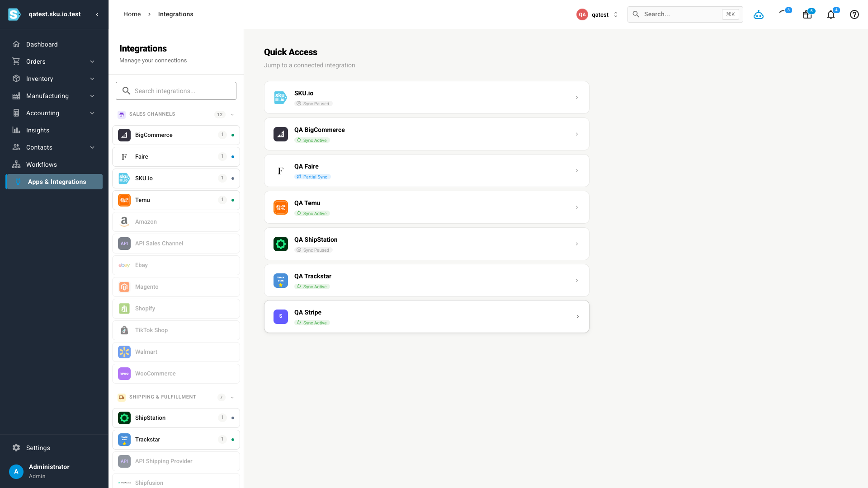Click the Shopify logo icon
Image resolution: width=868 pixels, height=488 pixels.
124,309
